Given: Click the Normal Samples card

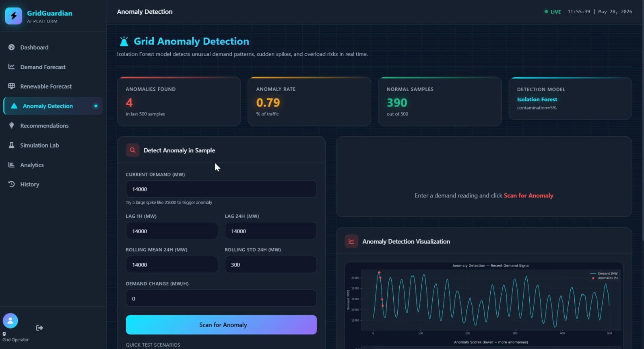Looking at the screenshot, I should 440,101.
